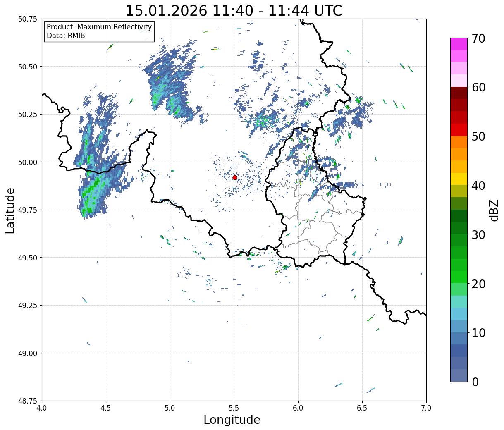
Task: Click the longitude tick label 6.0
Action: pyautogui.click(x=298, y=408)
